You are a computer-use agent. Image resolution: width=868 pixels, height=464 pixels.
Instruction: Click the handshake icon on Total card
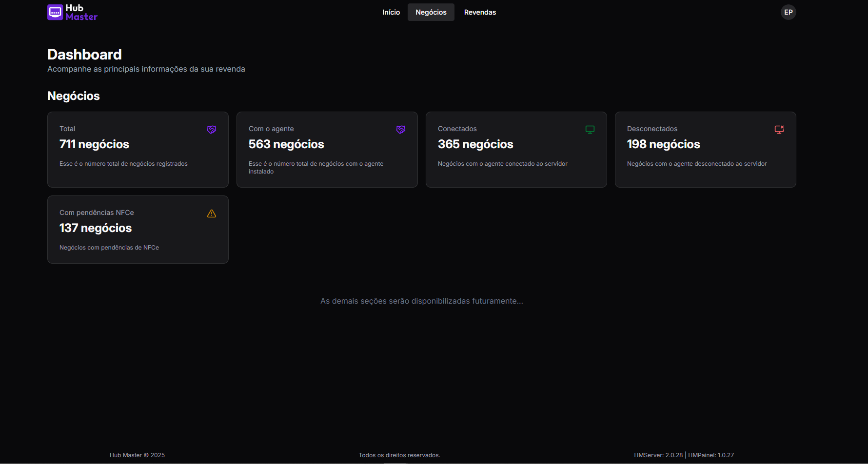point(211,129)
